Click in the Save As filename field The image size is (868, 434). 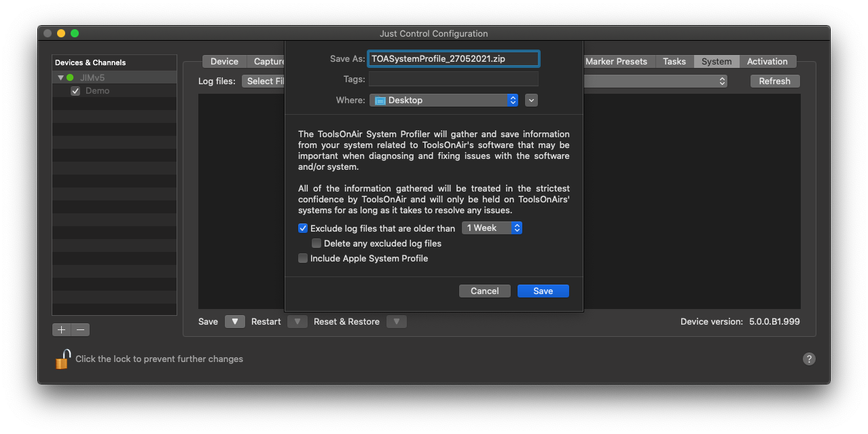(x=454, y=58)
